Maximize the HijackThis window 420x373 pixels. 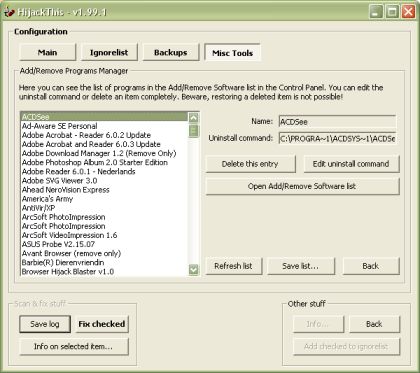[x=392, y=12]
